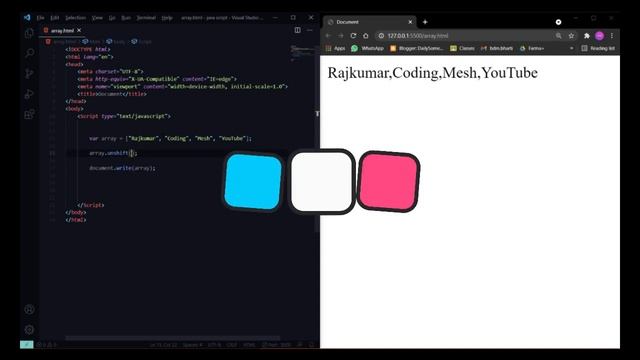Place cursor in array.unshift line

coord(113,153)
